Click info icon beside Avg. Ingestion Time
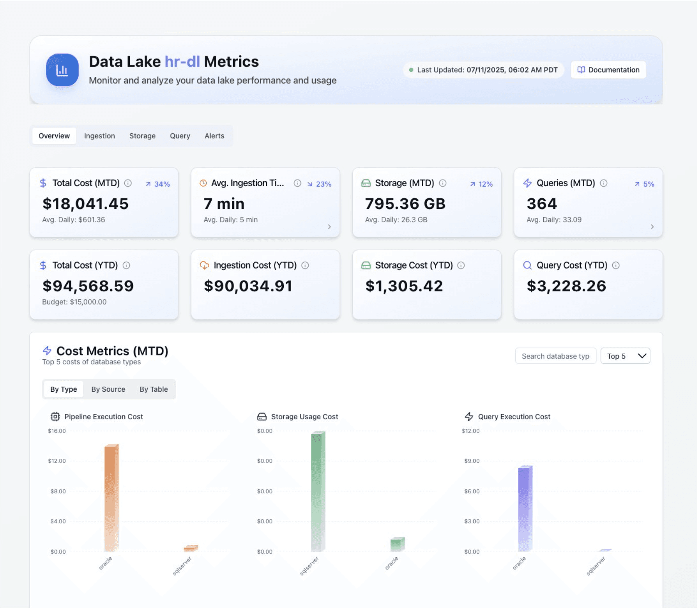The width and height of the screenshot is (700, 608). tap(297, 183)
